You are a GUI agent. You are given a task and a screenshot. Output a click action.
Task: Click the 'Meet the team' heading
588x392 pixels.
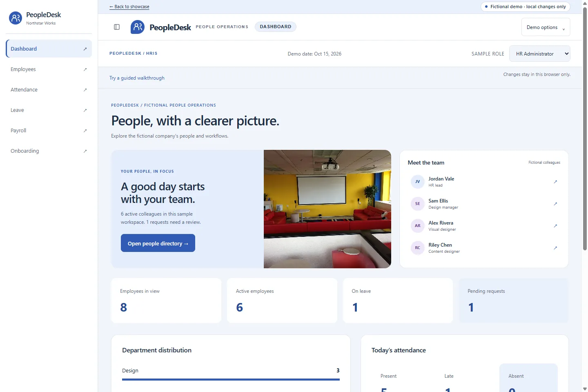(426, 163)
